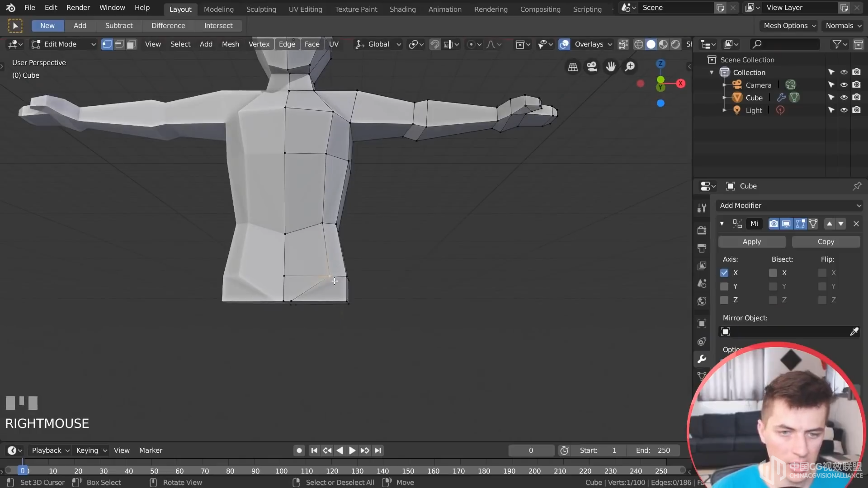Screen dimensions: 868x488
Task: Switch to solid shading icon
Action: coord(651,44)
